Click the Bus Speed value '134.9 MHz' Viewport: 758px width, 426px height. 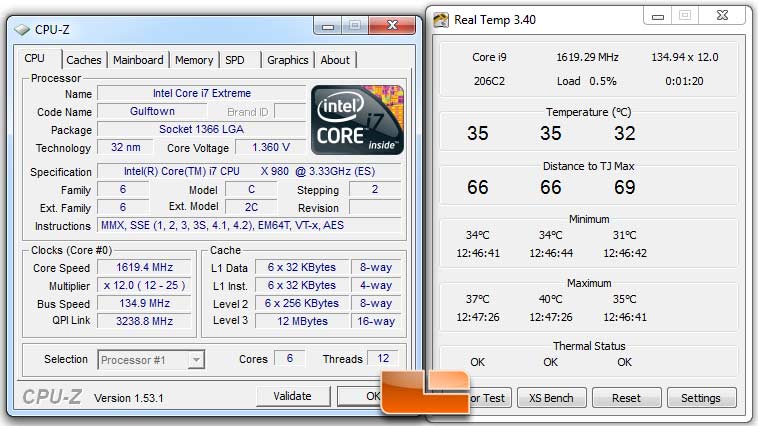(145, 303)
